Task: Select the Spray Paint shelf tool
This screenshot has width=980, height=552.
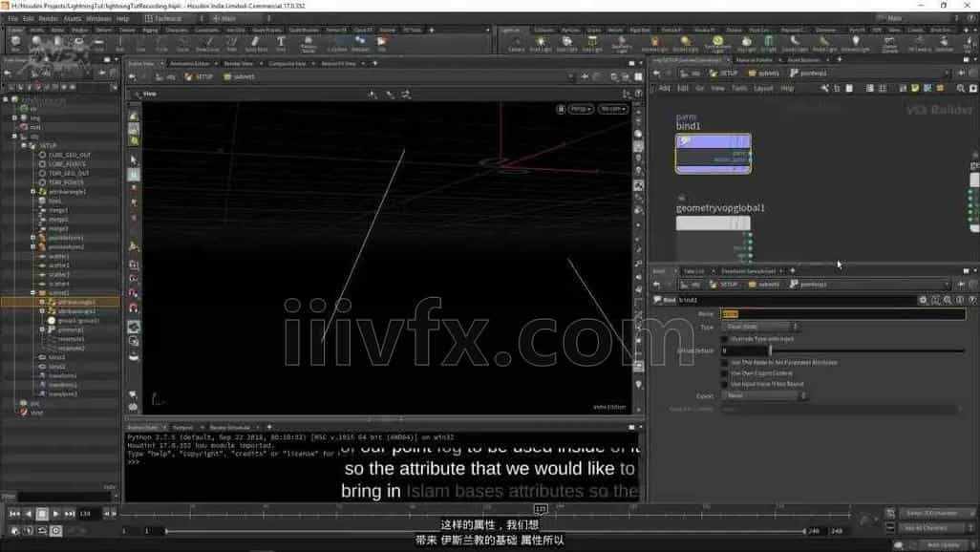Action: click(256, 43)
